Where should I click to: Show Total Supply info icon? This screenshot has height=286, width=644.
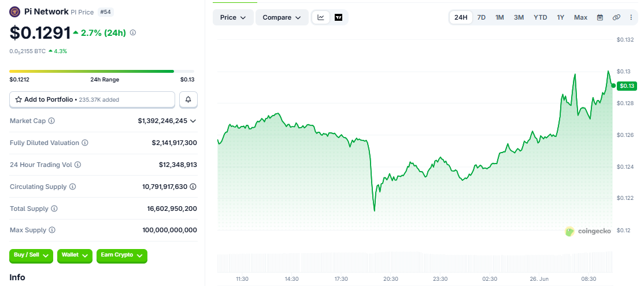[x=54, y=209]
